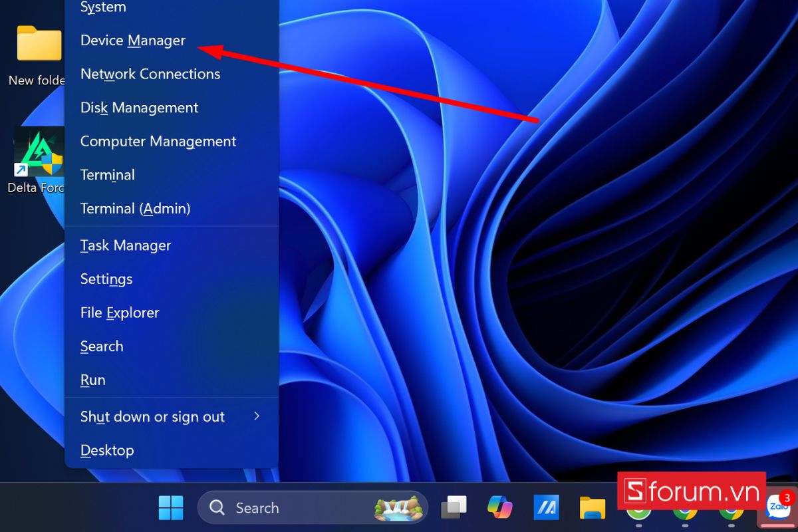The height and width of the screenshot is (532, 798).
Task: Click the taskbar Search box
Action: (x=313, y=508)
